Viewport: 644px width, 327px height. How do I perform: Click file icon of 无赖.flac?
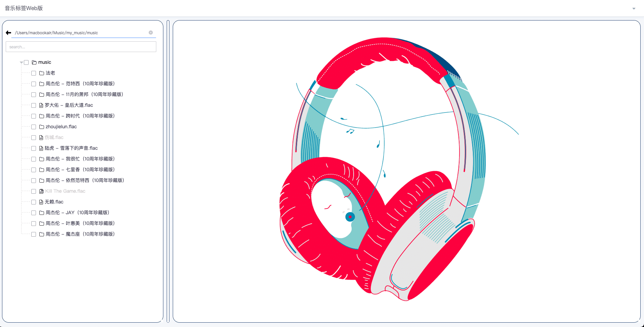point(41,202)
